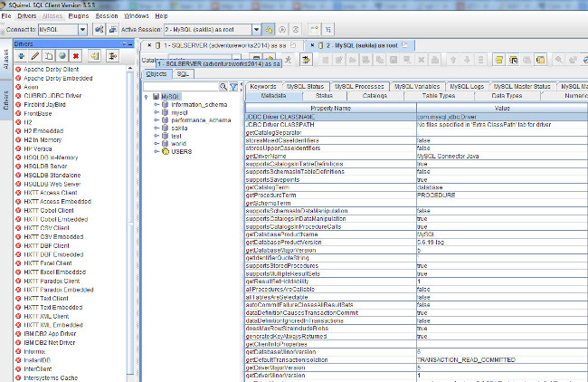Open the Plugins menu
Screen dimensions: 588x382
click(79, 16)
